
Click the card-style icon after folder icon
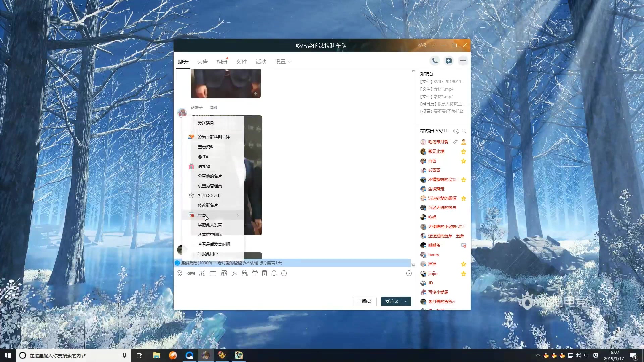224,273
